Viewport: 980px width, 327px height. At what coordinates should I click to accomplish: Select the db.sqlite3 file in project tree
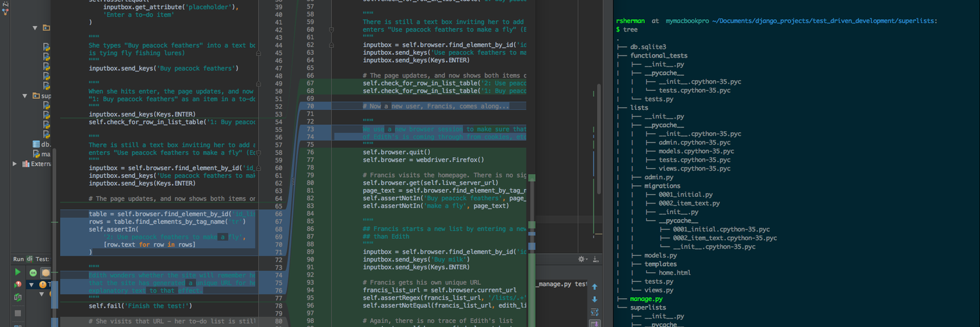click(41, 144)
